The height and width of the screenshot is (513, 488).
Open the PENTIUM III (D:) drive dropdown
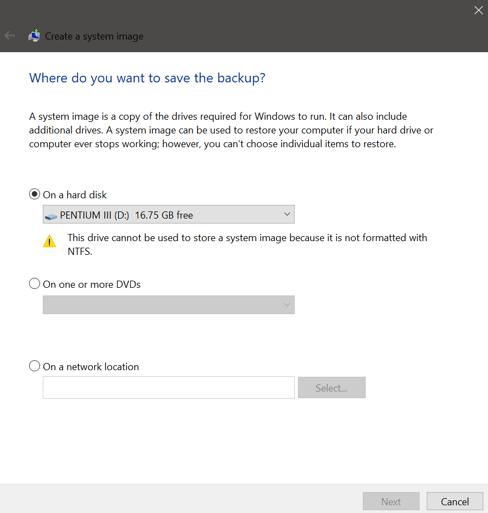[169, 214]
